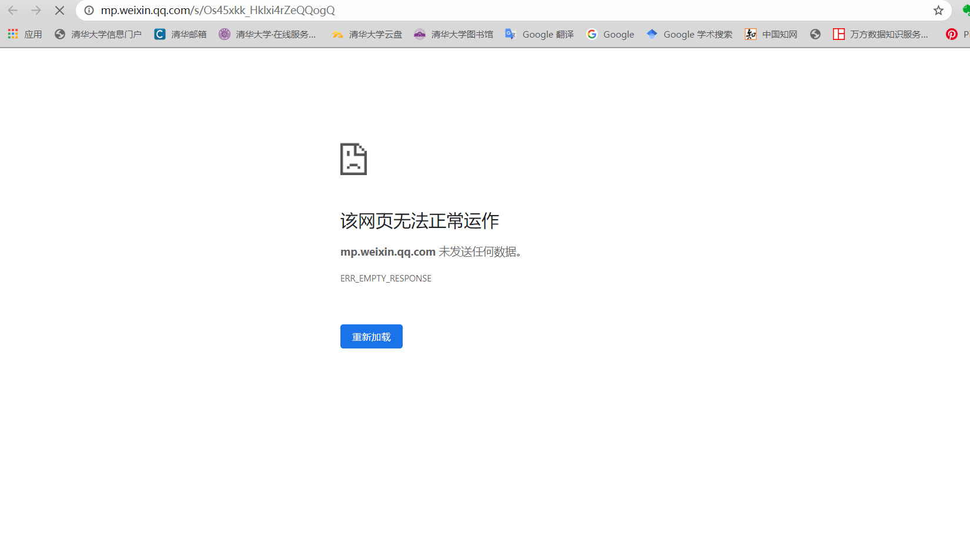Stop loading the page with X icon
The image size is (970, 560).
[x=59, y=11]
